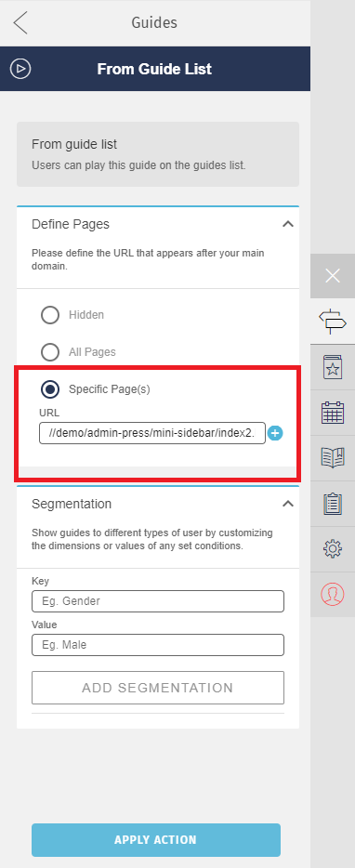The width and height of the screenshot is (355, 868).
Task: Open the calendar icon in sidebar
Action: 333,413
